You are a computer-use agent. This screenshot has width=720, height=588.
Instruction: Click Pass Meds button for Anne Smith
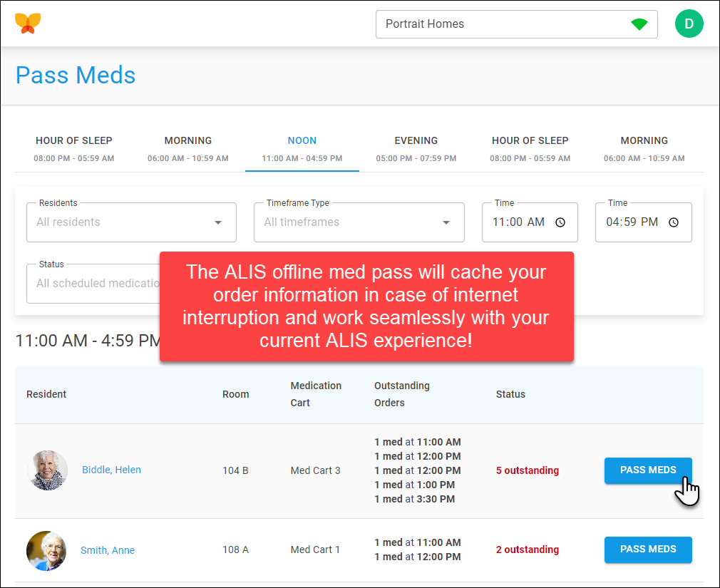click(x=648, y=550)
